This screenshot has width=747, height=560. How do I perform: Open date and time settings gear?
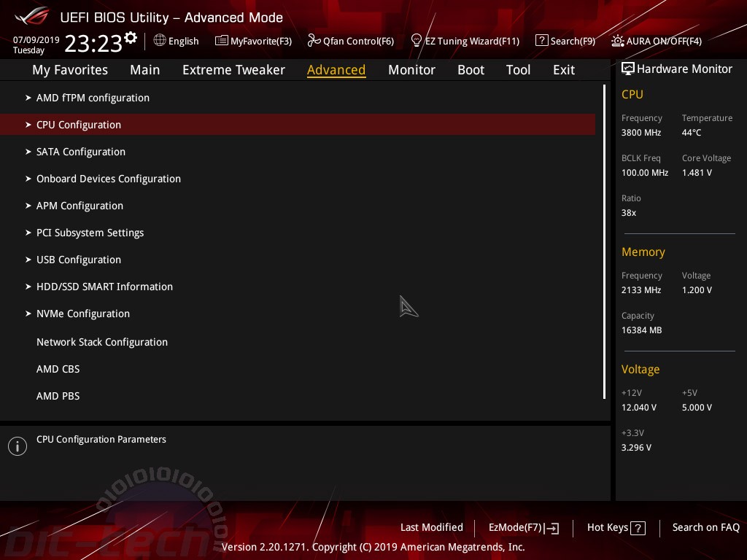pyautogui.click(x=131, y=38)
